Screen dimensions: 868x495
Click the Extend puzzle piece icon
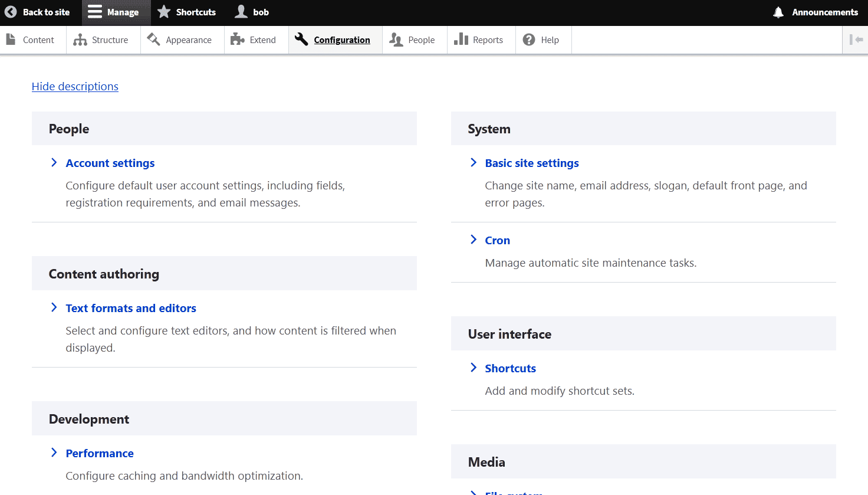[x=238, y=40]
